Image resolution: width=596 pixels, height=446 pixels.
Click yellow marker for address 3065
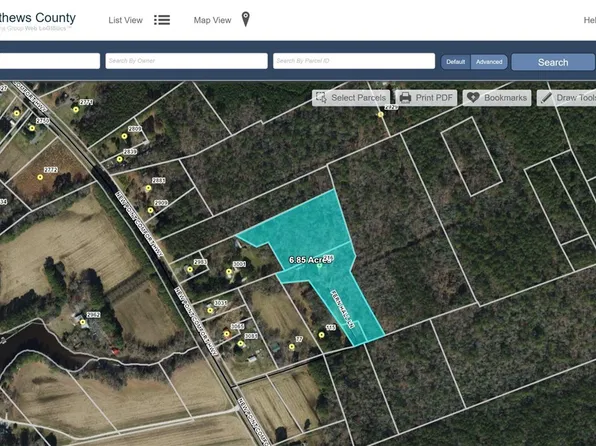tap(227, 334)
